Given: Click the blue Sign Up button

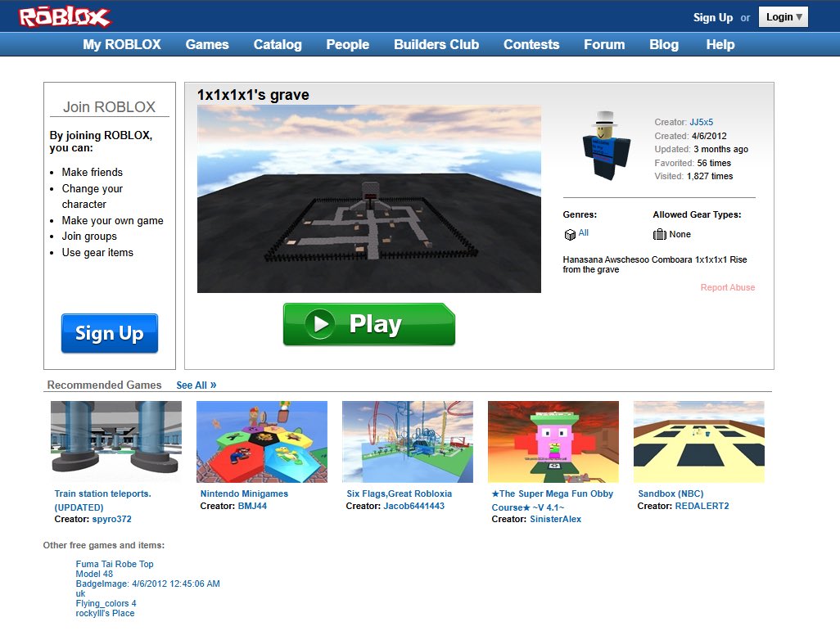Looking at the screenshot, I should (109, 333).
